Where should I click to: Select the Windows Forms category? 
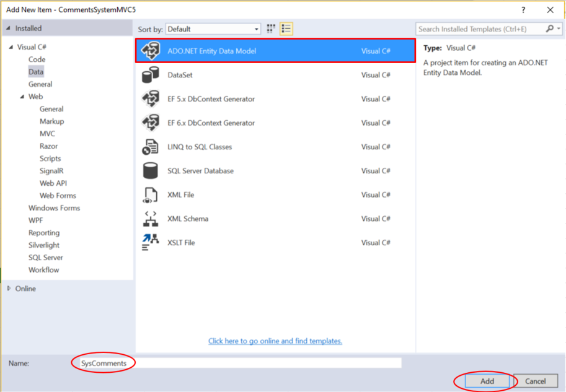pyautogui.click(x=54, y=207)
